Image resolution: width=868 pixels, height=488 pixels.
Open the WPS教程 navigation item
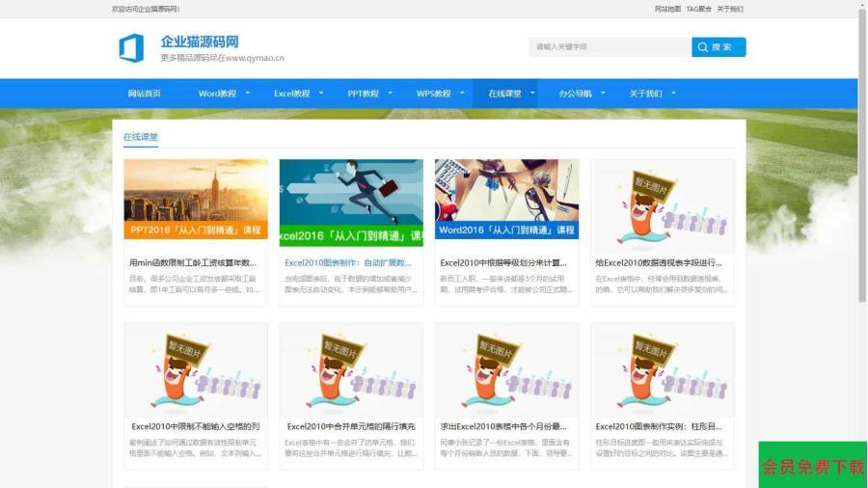(x=433, y=94)
